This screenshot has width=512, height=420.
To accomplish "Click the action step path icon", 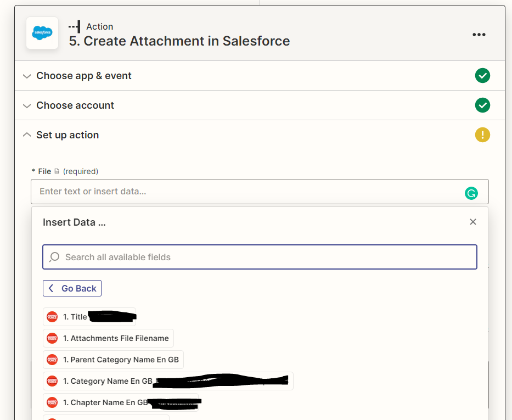I will [75, 26].
